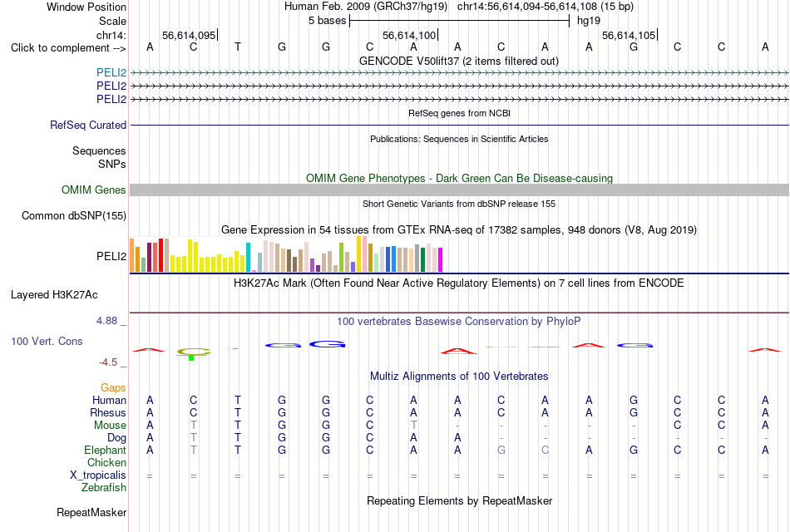Click '100 vertebrates Basewise Conservation by PhyloP' title
This screenshot has height=532, width=790.
tap(459, 322)
